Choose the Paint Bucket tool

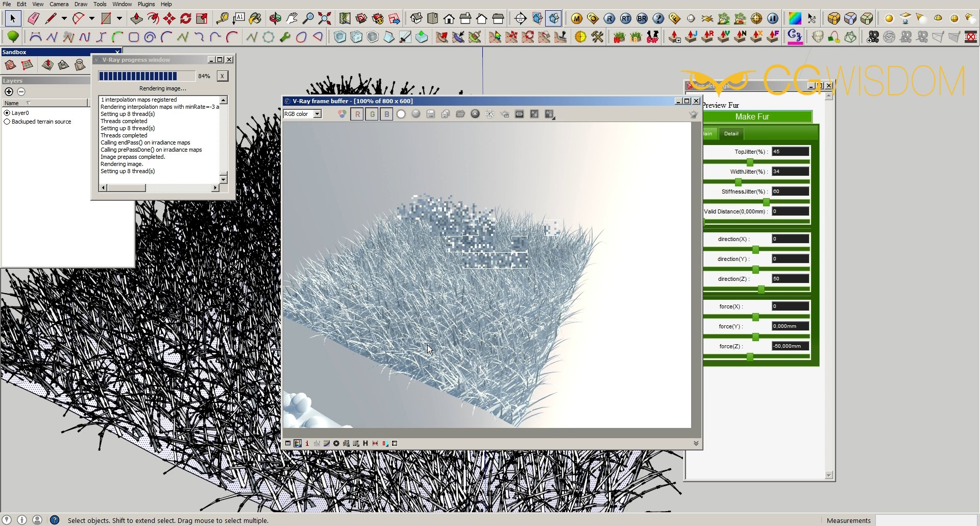pos(255,19)
